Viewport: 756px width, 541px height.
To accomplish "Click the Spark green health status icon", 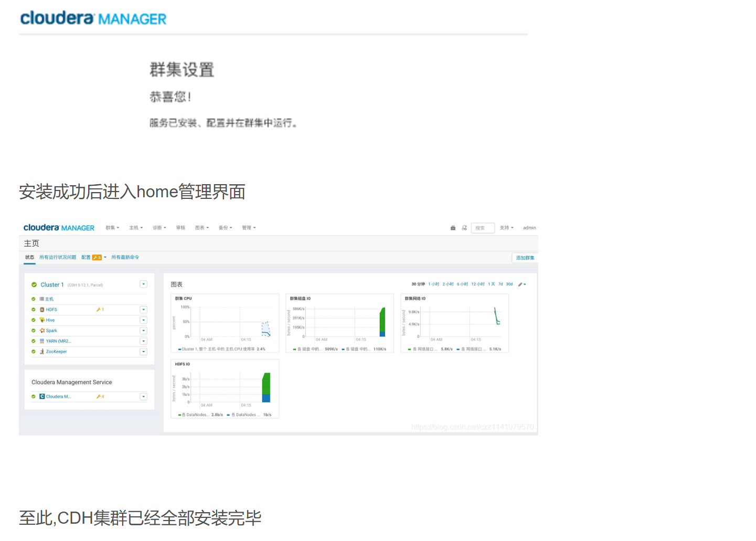I will 34,331.
